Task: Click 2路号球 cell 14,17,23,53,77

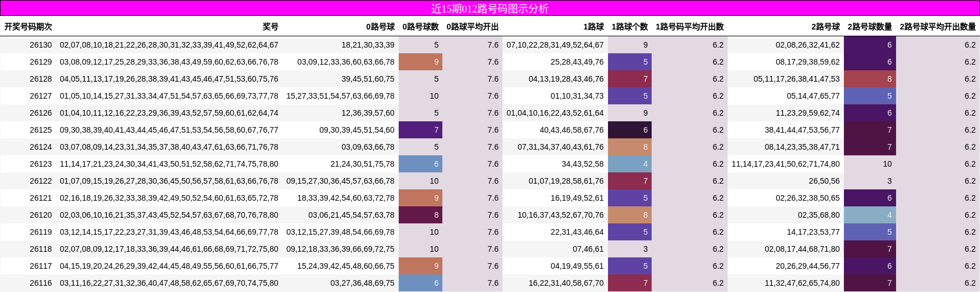Action: click(x=813, y=232)
